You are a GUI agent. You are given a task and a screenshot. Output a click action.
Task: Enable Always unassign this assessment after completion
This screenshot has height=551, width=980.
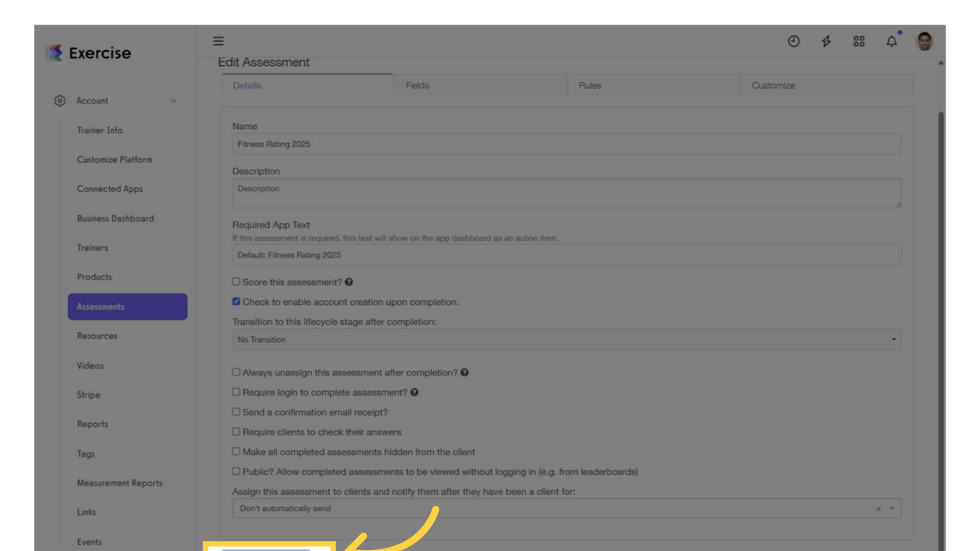[x=236, y=372]
